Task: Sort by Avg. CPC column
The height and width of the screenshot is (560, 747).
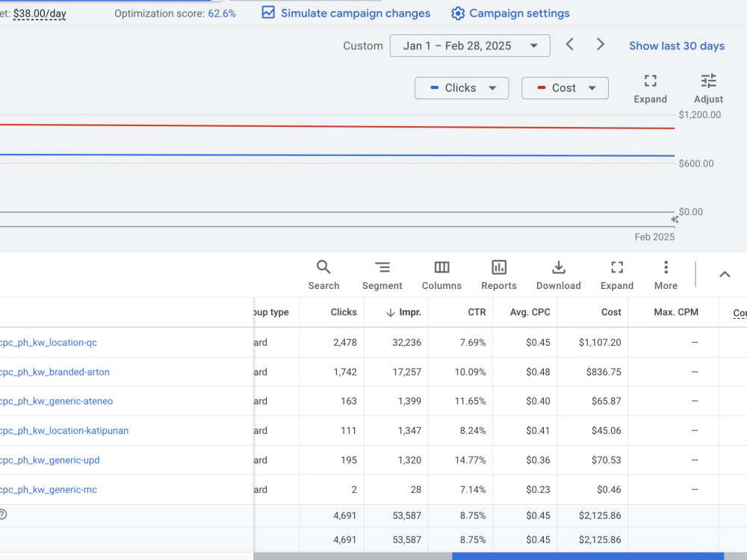Action: pyautogui.click(x=530, y=312)
